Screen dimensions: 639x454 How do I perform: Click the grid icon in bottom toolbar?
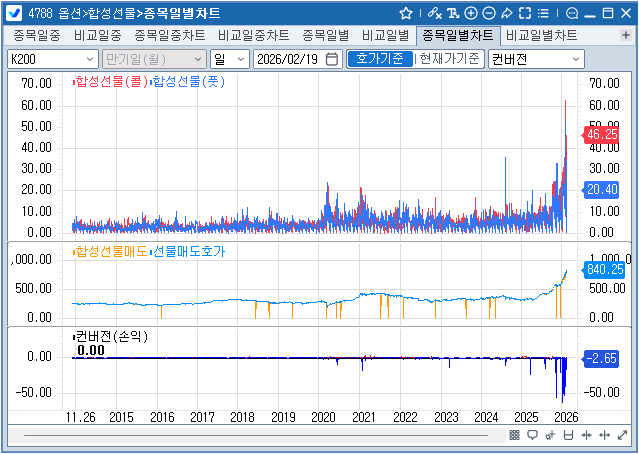514,435
